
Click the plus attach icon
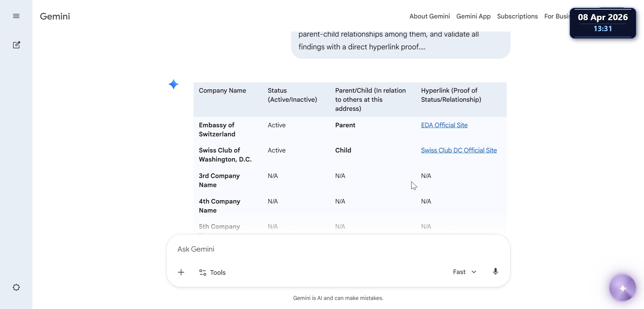click(x=181, y=272)
